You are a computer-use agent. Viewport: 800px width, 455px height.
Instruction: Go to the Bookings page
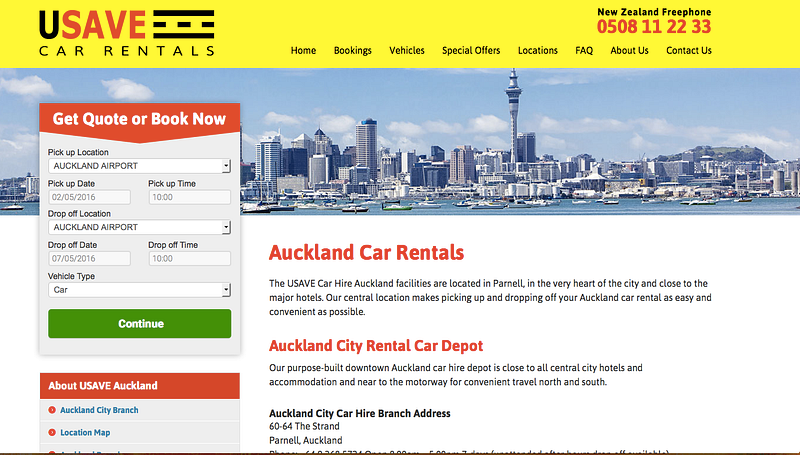[353, 50]
